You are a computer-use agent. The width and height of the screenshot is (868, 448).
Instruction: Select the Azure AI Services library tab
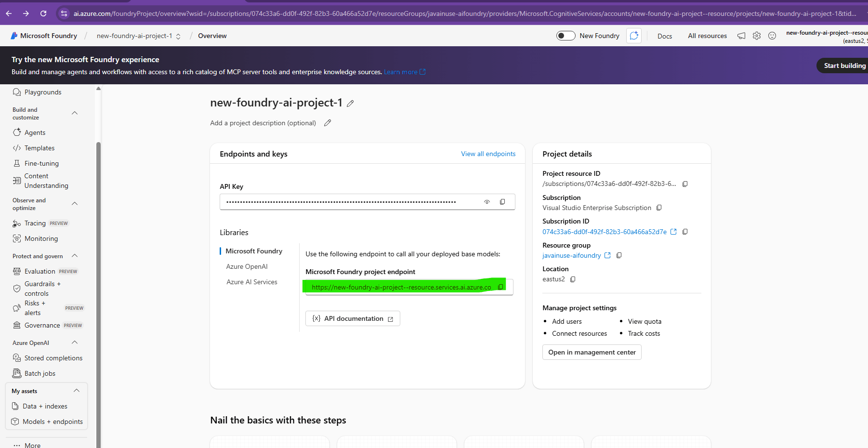pos(251,282)
